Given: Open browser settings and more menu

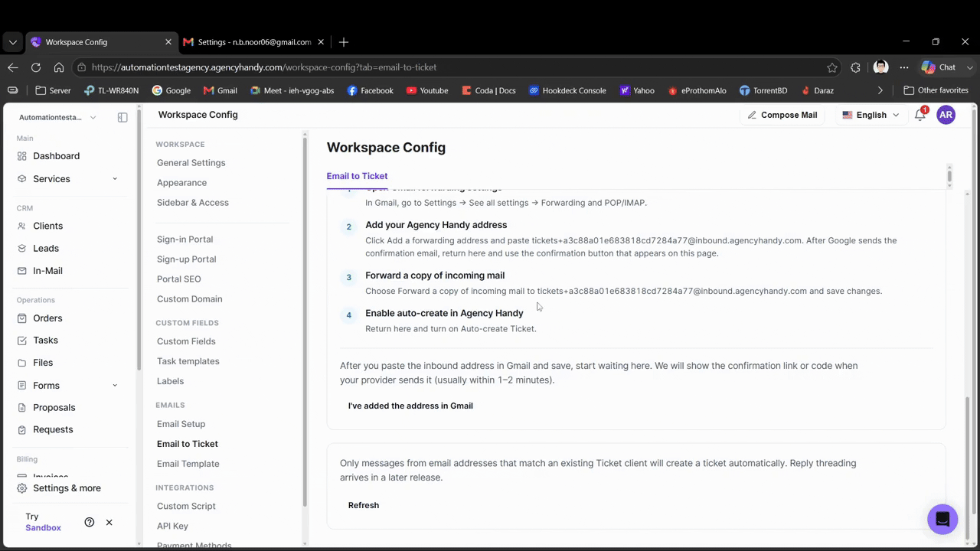Looking at the screenshot, I should (904, 67).
